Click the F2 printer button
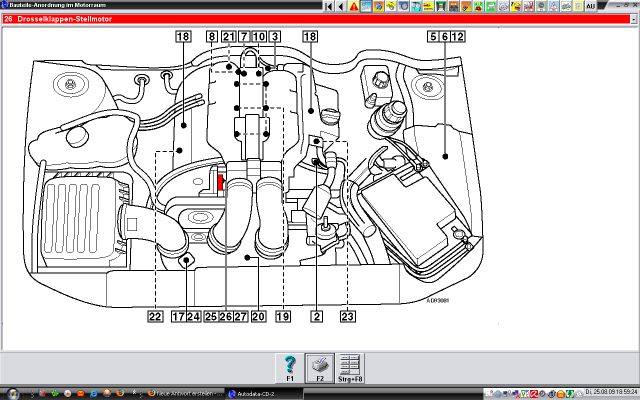 pyautogui.click(x=319, y=365)
